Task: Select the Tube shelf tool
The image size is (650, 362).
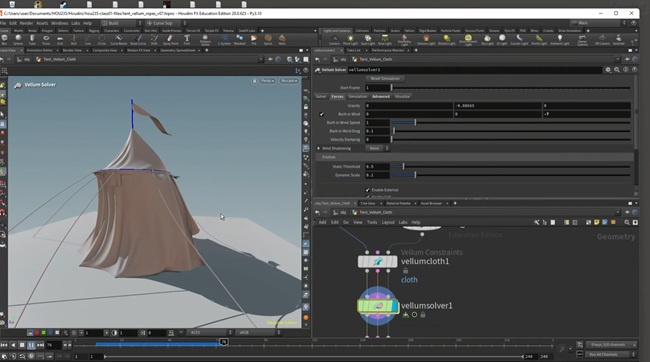Action: tap(32, 39)
